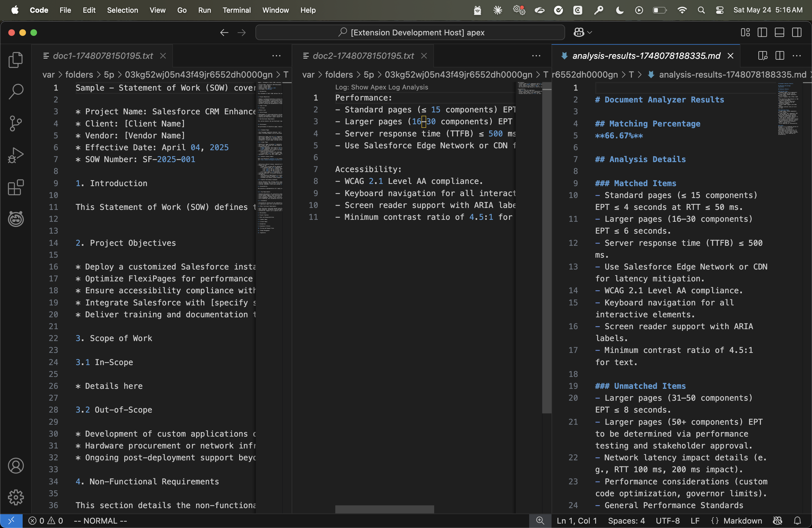Switch to doc2-1748078150195.txt tab
This screenshot has width=812, height=528.
[363, 56]
